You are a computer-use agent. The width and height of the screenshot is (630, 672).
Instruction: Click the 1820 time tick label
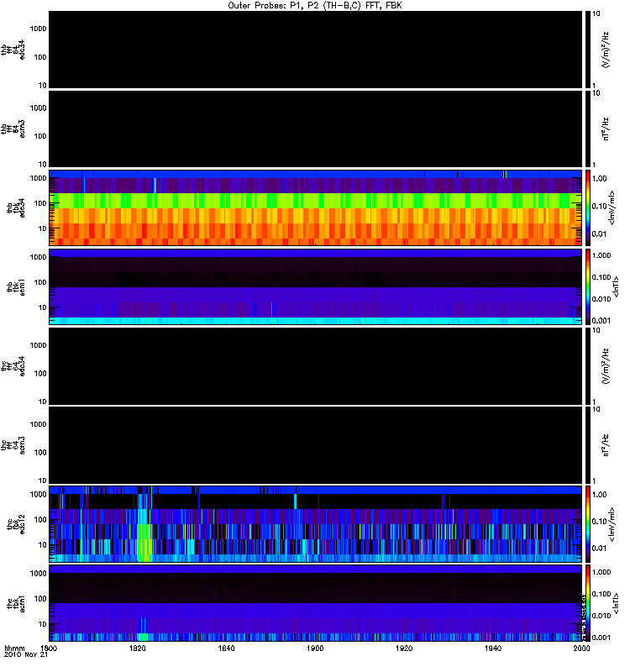pos(138,648)
